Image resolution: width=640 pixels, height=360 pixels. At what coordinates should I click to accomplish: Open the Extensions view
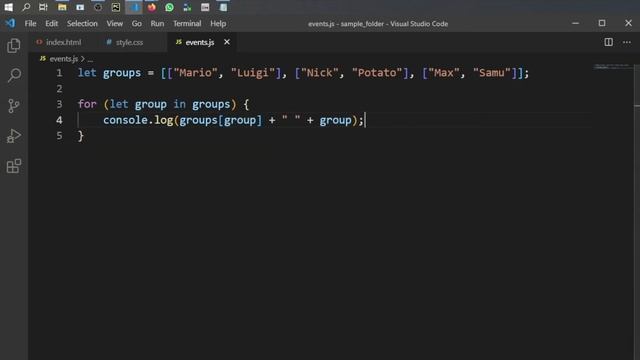point(14,166)
